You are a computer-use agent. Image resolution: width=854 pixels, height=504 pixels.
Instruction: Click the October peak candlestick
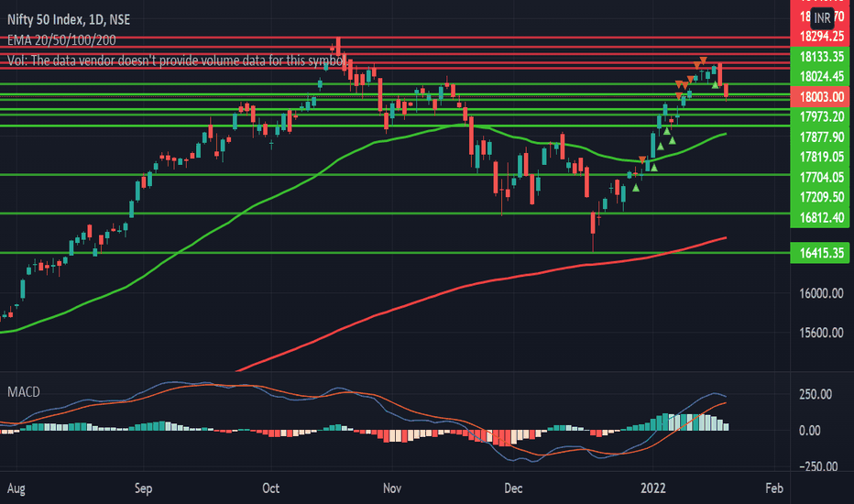click(338, 48)
